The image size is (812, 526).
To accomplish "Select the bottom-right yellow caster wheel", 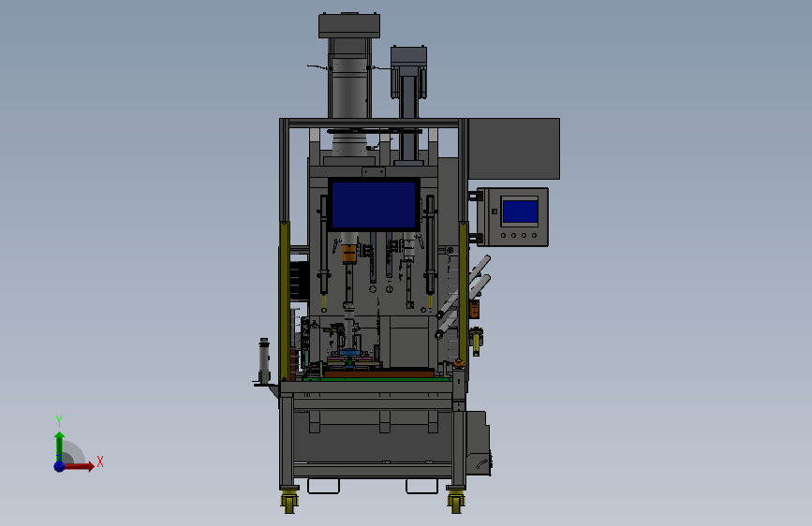I will pyautogui.click(x=456, y=502).
